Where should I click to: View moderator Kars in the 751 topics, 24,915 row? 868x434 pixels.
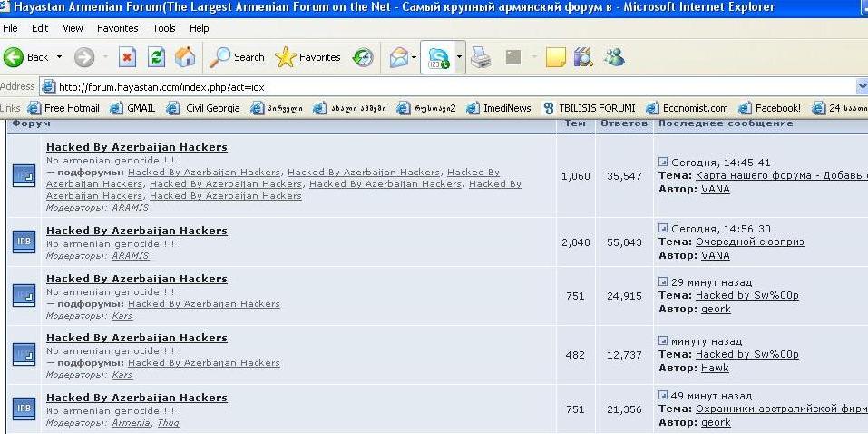click(122, 315)
